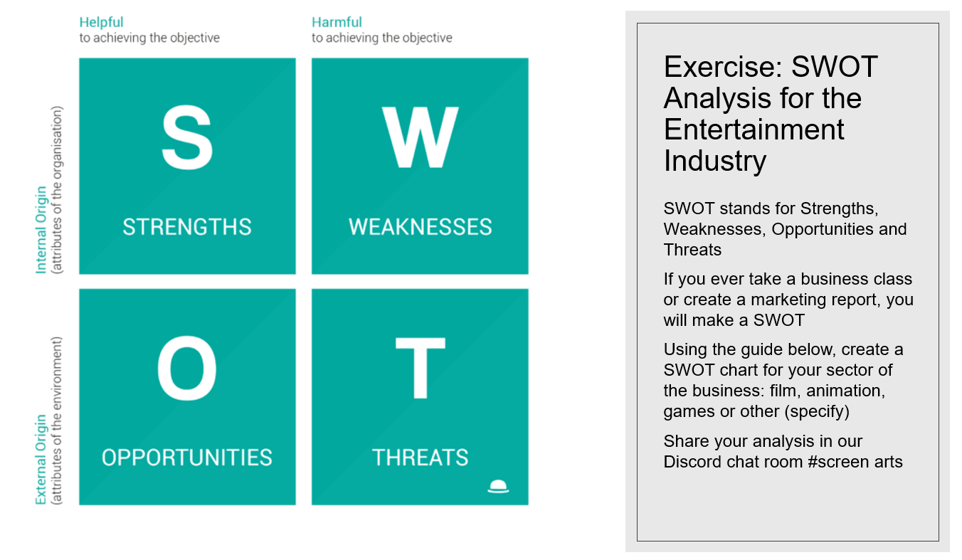The width and height of the screenshot is (962, 560).
Task: Click the 'If you ever take a business class' paragraph
Action: (788, 300)
